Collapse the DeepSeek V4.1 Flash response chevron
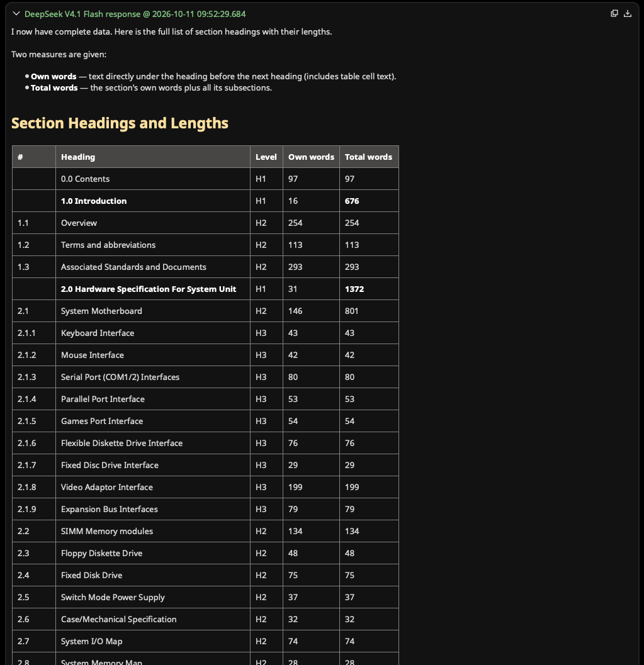Screen dimensions: 644x665 click(x=16, y=14)
